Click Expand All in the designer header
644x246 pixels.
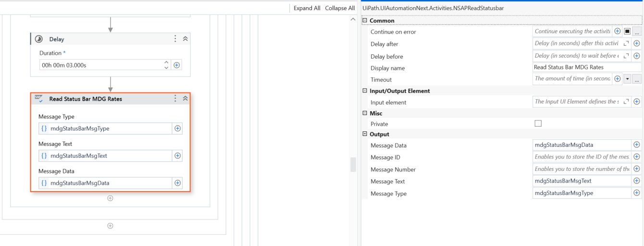click(x=307, y=8)
